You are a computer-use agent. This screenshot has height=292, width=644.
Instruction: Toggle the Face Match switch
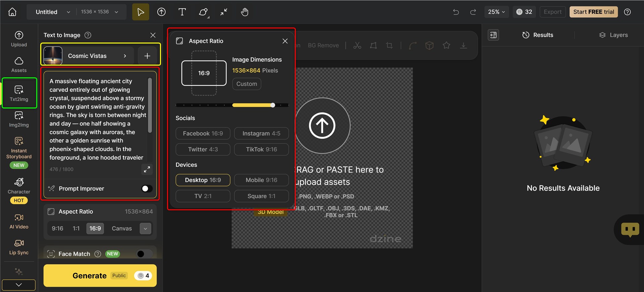(145, 254)
